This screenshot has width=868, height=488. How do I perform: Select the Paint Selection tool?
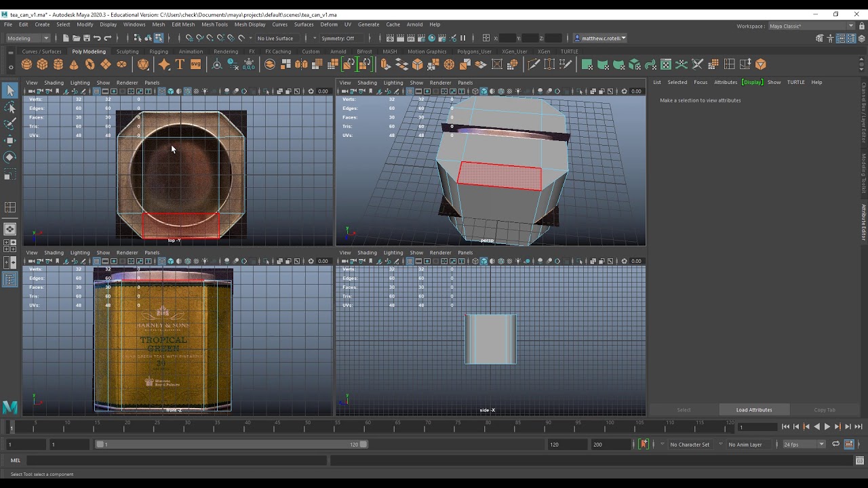(x=9, y=124)
